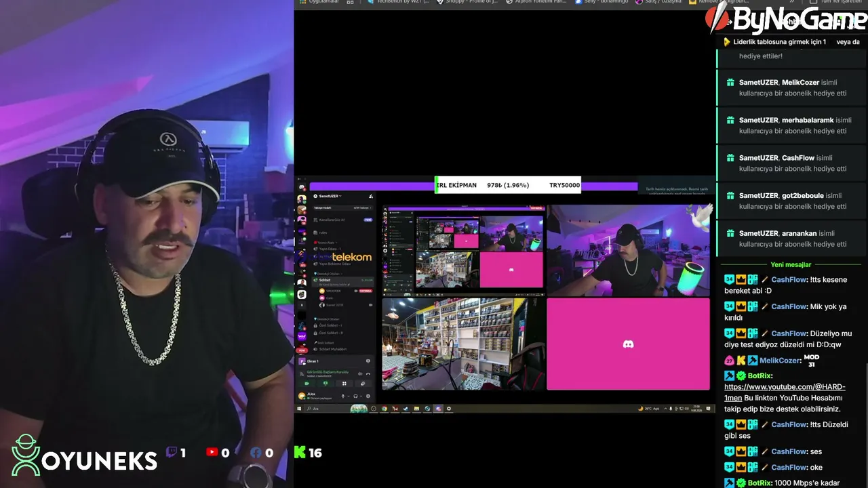Click the arrow icon on the leaderboard banner

pos(727,42)
